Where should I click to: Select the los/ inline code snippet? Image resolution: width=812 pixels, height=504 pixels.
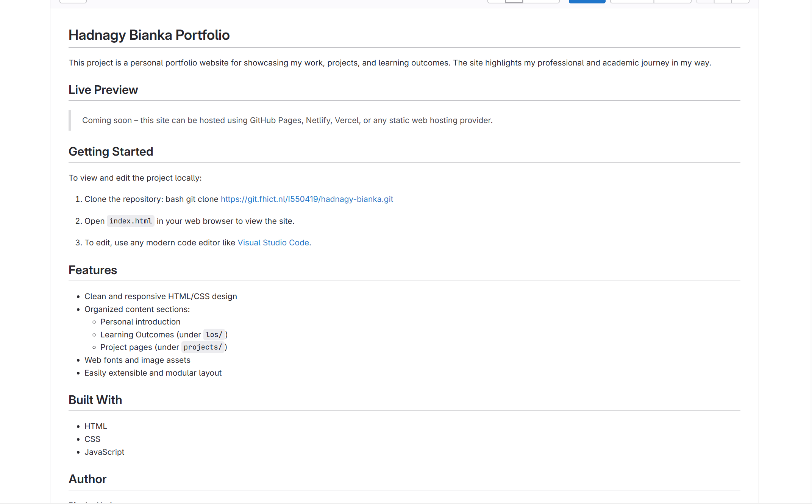point(214,334)
